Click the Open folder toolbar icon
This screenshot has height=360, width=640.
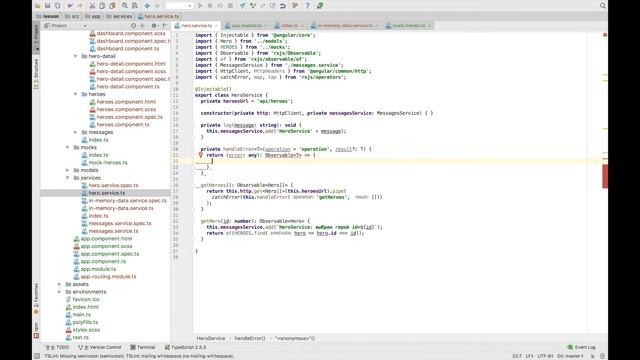point(38,6)
